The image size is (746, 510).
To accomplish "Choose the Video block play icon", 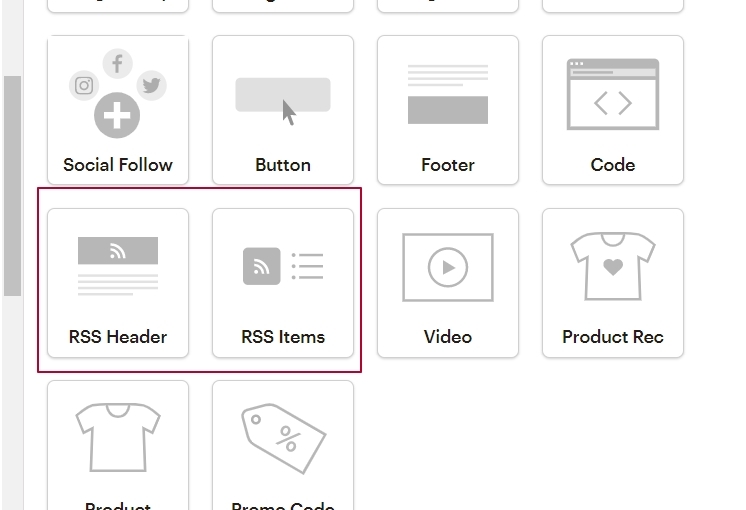I will coord(447,267).
